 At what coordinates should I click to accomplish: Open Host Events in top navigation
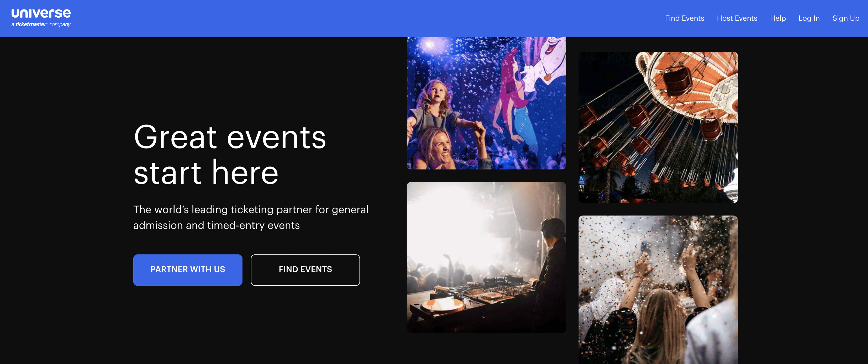point(737,18)
